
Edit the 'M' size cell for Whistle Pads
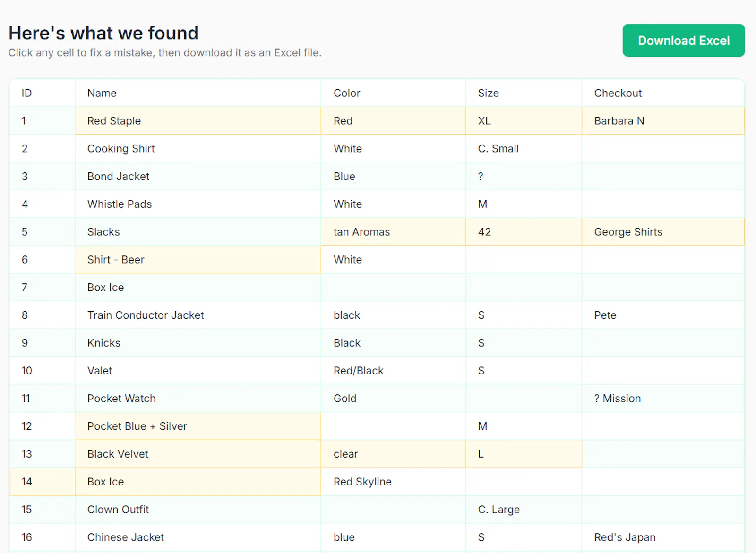pos(524,204)
